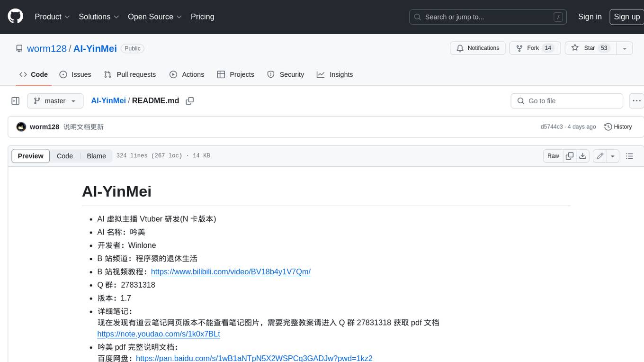Switch to the Projects tab
Image resolution: width=644 pixels, height=362 pixels.
(235, 74)
